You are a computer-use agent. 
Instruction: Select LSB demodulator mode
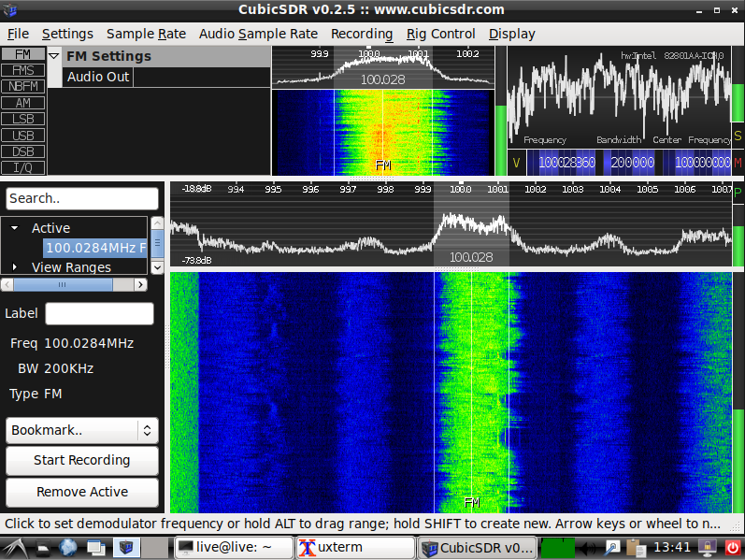pyautogui.click(x=22, y=119)
